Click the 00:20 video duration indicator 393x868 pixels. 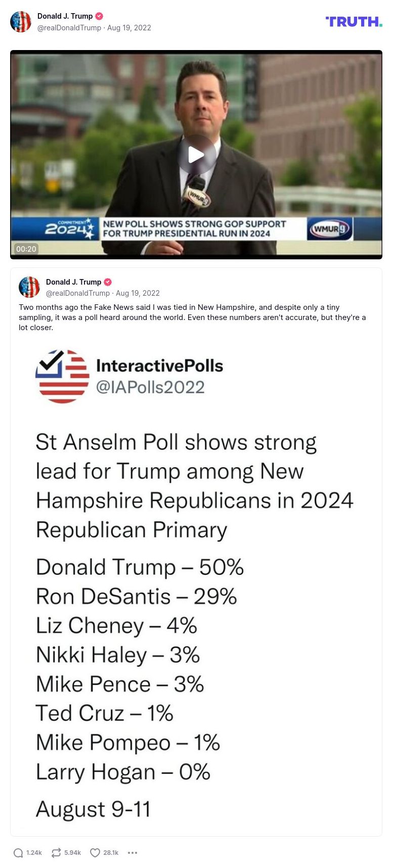coord(26,249)
